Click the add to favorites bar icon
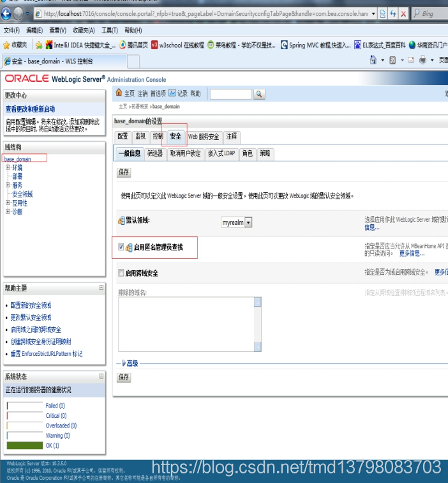 (x=39, y=45)
